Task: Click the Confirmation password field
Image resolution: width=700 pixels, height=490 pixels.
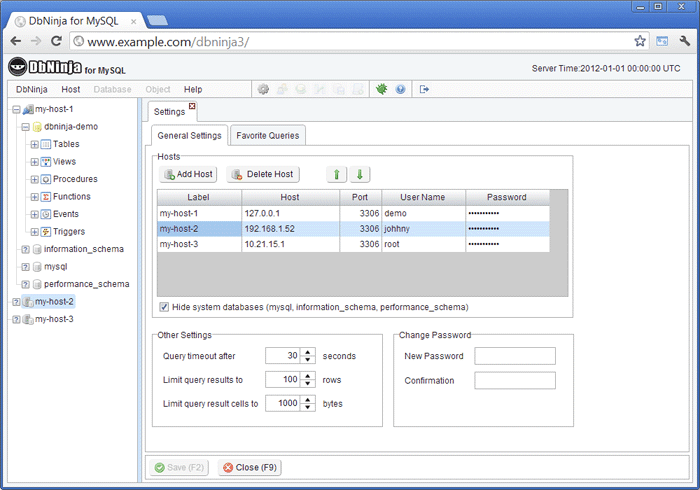Action: coord(515,381)
